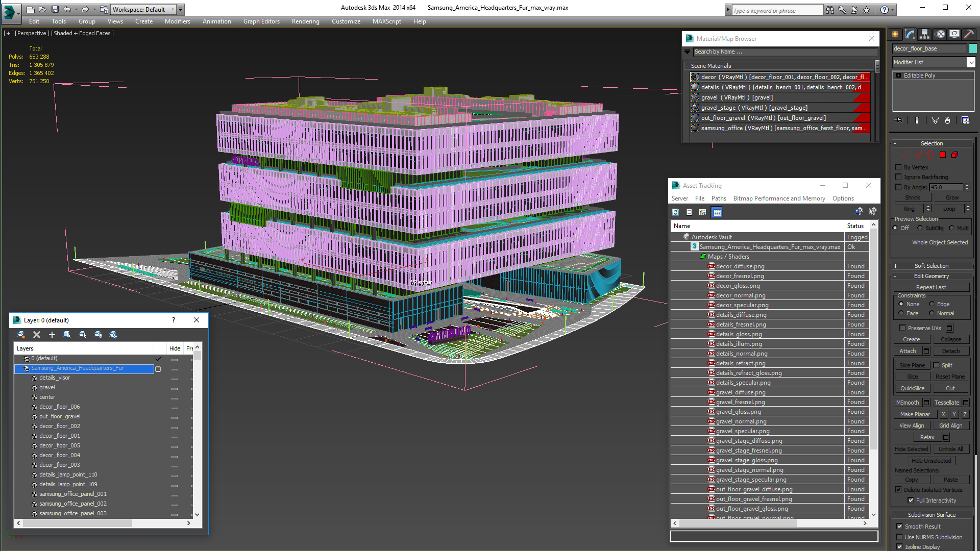Image resolution: width=980 pixels, height=551 pixels.
Task: Open the Motion command panel tab
Action: point(940,34)
